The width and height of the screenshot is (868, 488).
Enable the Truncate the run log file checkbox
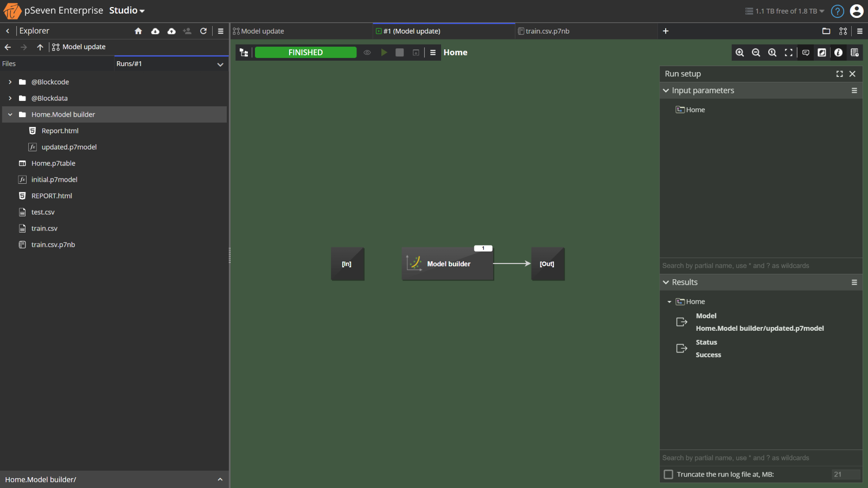pyautogui.click(x=668, y=474)
